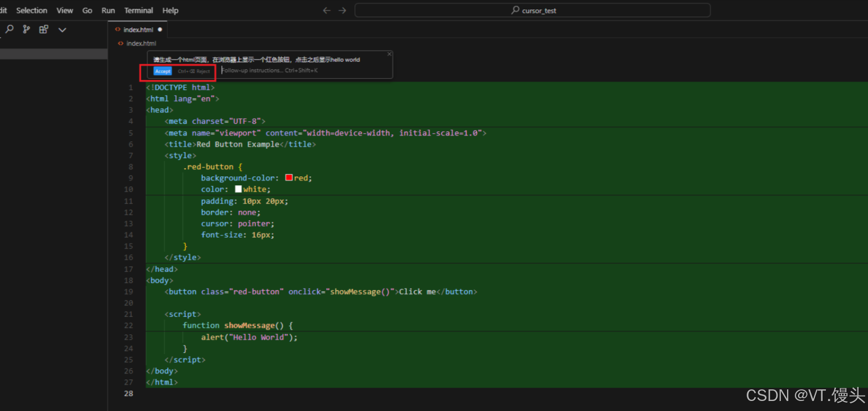This screenshot has height=411, width=868.
Task: Click the meta viewport line 5
Action: point(325,133)
